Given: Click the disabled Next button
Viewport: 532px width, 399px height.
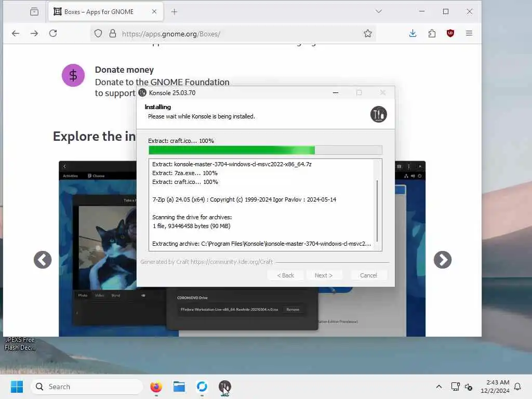Looking at the screenshot, I should tap(323, 275).
